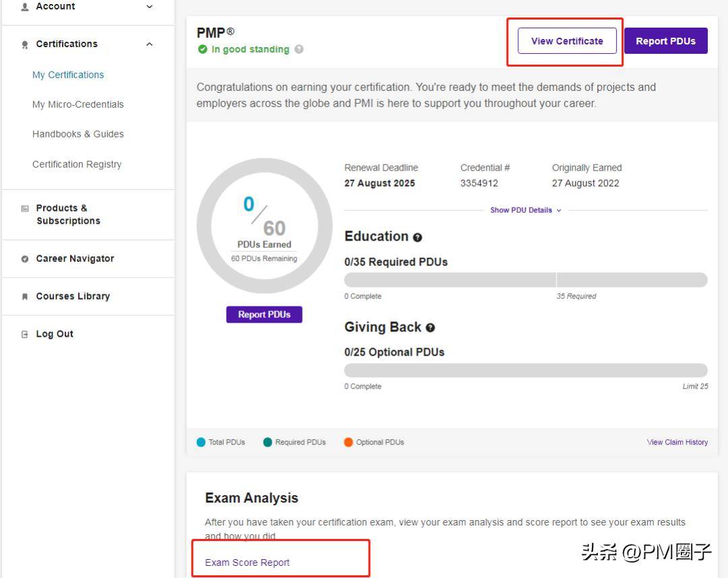The height and width of the screenshot is (578, 728).
Task: Open the Education help icon
Action: coord(417,238)
